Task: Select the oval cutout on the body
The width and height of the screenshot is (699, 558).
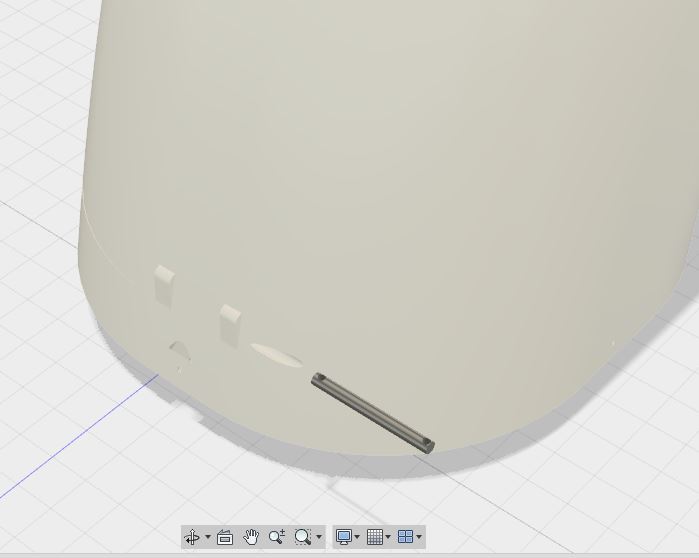Action: click(276, 355)
